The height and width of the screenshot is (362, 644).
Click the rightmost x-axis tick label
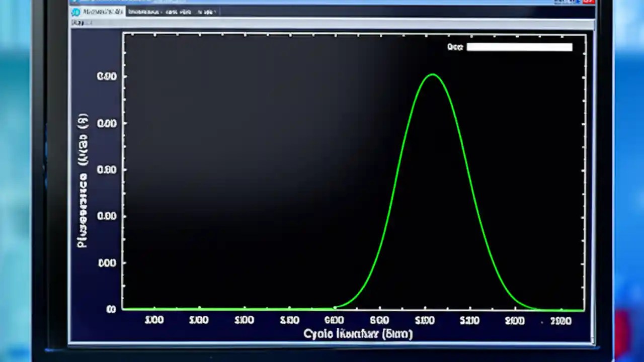tap(561, 321)
